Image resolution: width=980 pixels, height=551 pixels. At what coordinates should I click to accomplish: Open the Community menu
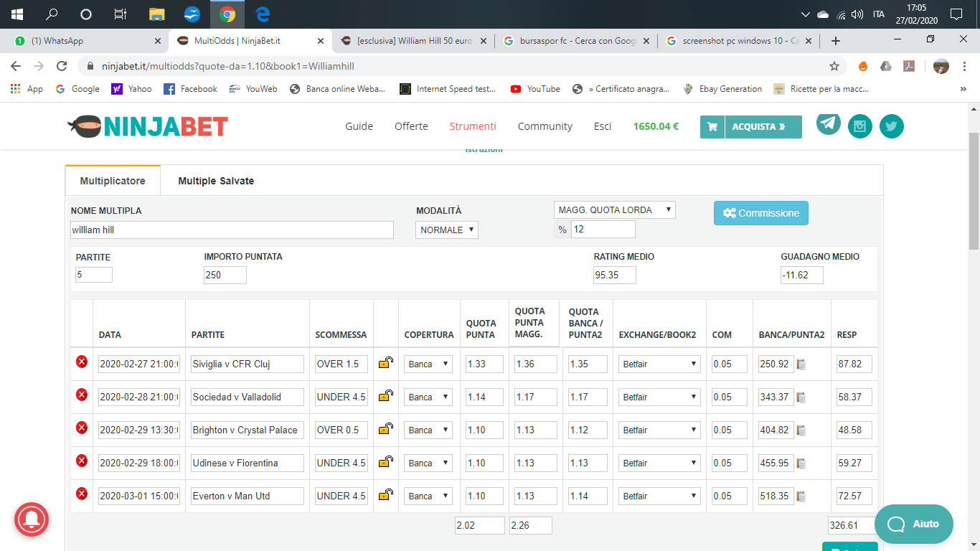coord(545,126)
